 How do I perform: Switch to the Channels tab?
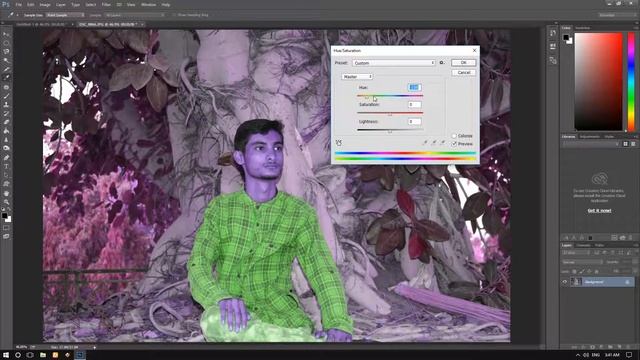583,245
